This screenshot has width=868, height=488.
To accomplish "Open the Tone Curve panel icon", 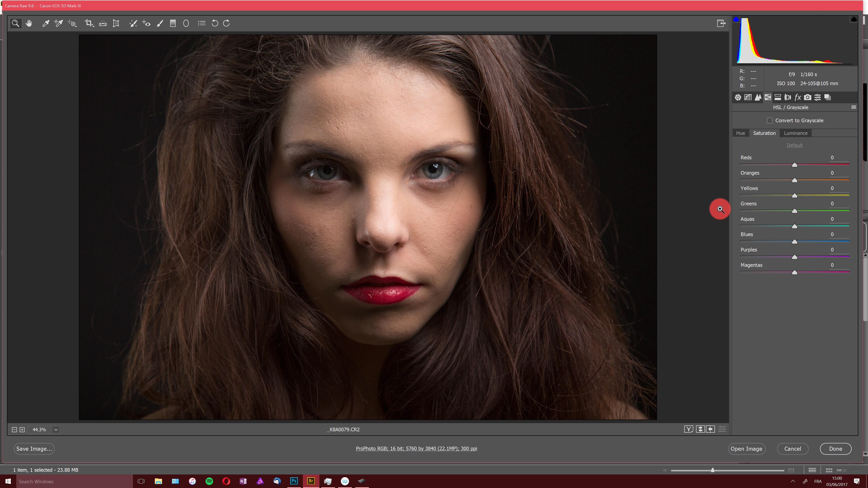I will coord(748,97).
